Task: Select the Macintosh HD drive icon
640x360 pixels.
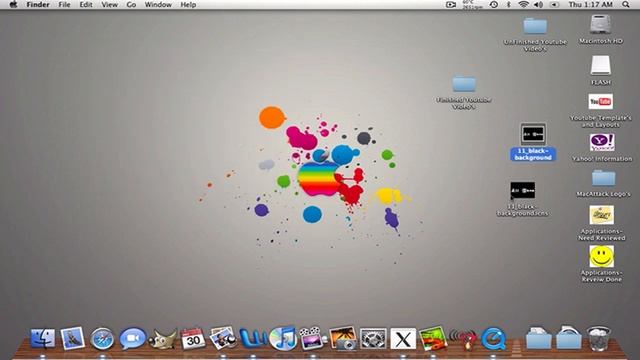Action: pyautogui.click(x=600, y=24)
